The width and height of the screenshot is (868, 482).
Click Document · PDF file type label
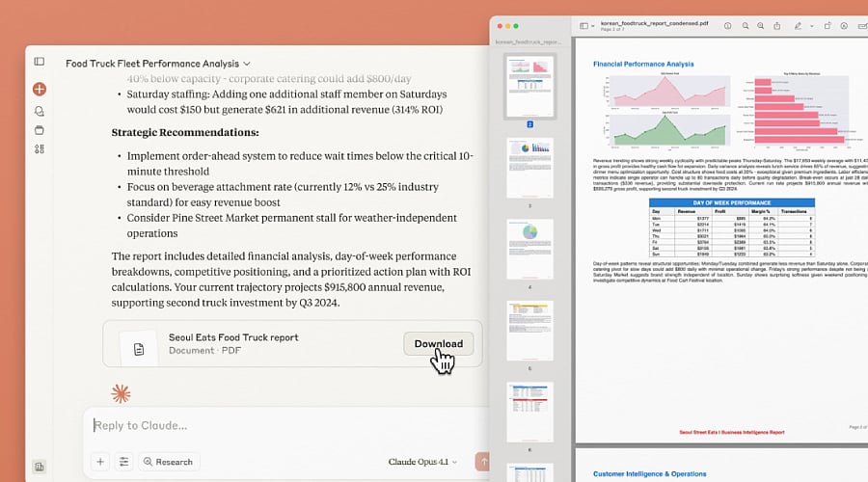(x=204, y=350)
